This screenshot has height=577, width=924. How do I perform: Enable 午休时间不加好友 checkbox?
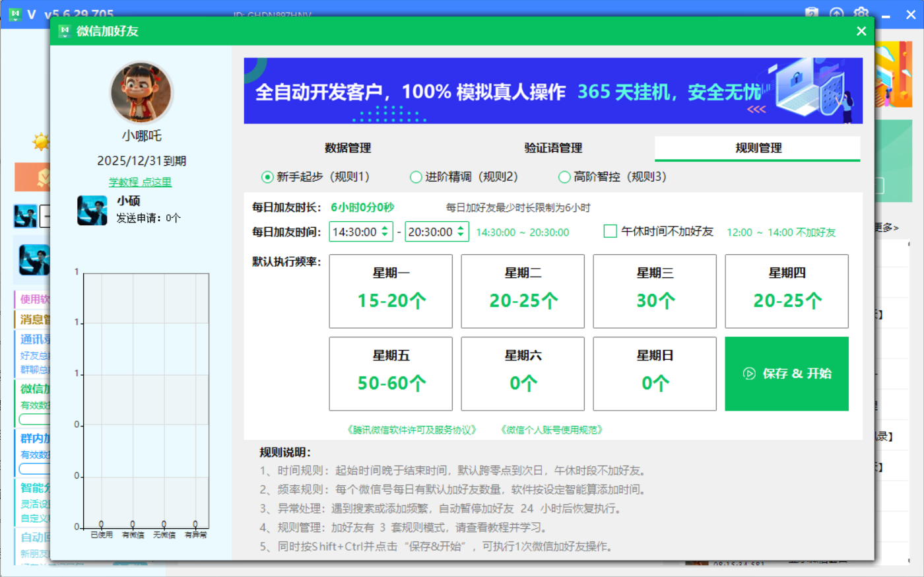[609, 232]
